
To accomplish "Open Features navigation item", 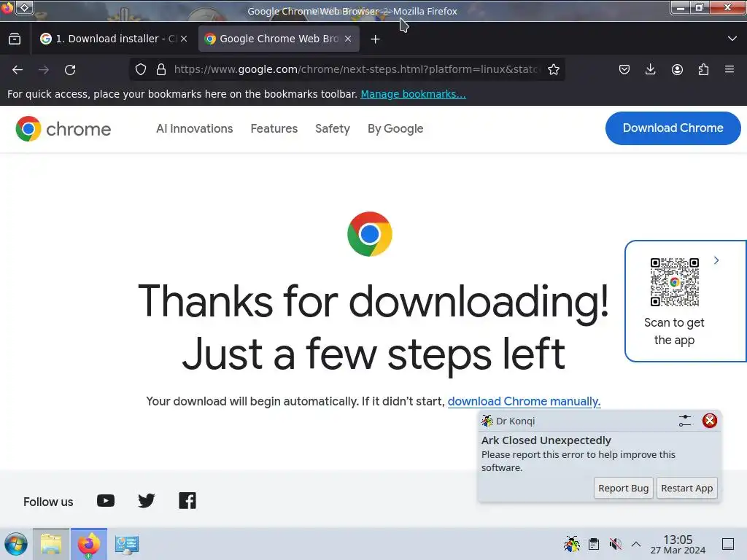I will [274, 129].
